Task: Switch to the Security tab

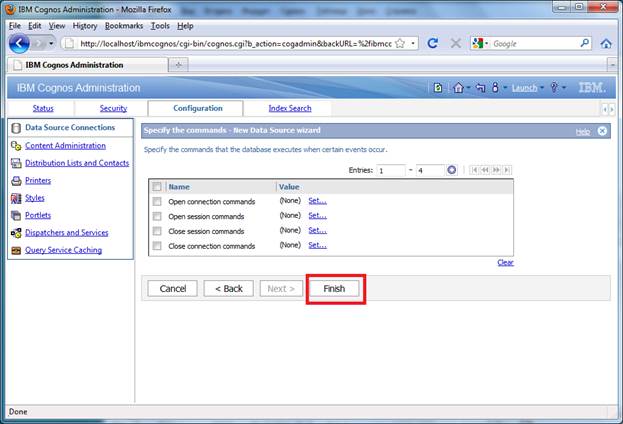Action: pyautogui.click(x=113, y=108)
